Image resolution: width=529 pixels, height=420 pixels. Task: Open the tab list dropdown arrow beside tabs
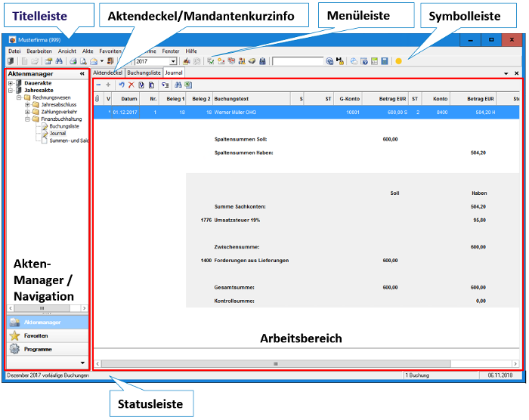506,73
